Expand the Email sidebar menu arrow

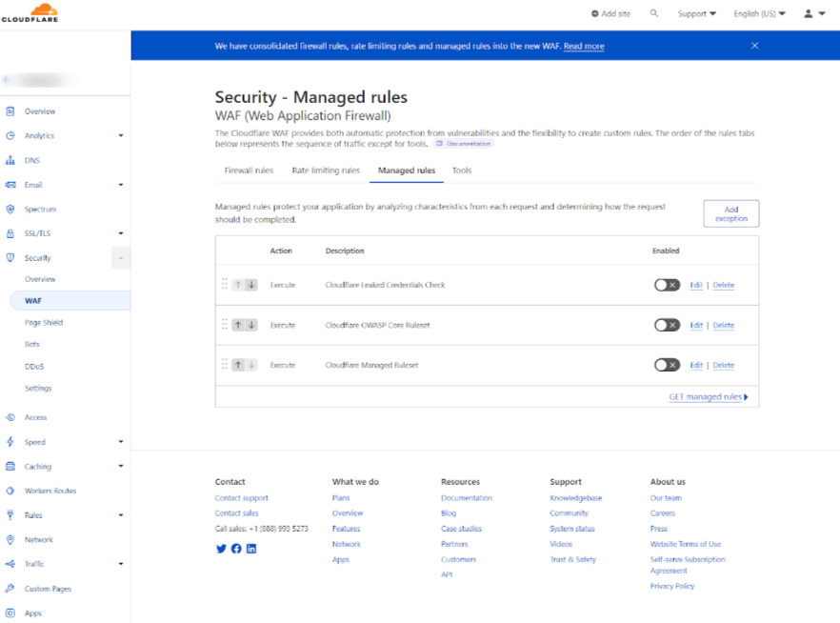[x=121, y=185]
